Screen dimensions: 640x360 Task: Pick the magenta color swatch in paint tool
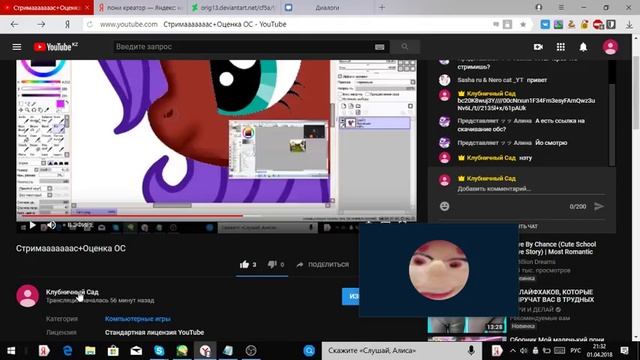pyautogui.click(x=60, y=104)
